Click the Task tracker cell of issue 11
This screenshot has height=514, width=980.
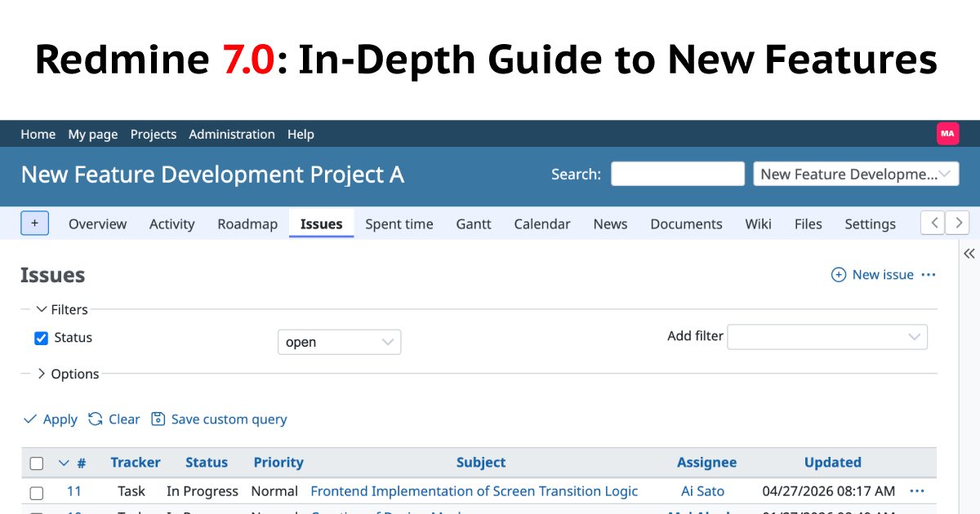click(131, 491)
